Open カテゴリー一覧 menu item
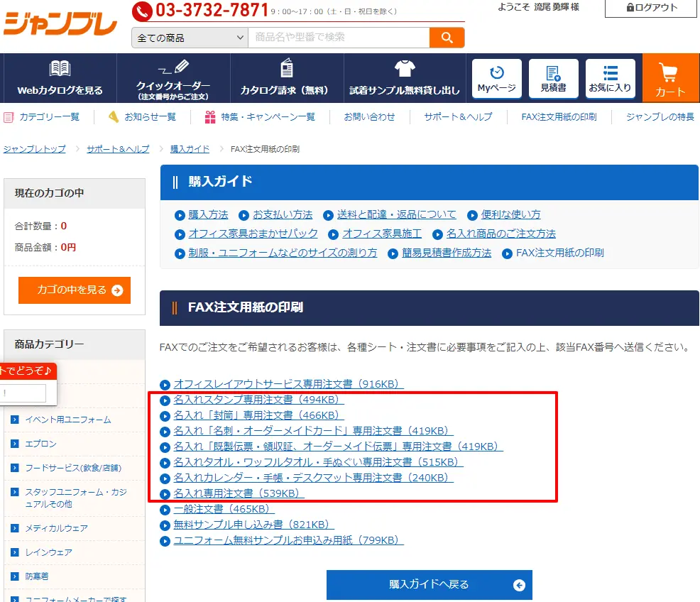Screen dimensions: 700x602 (x=49, y=117)
